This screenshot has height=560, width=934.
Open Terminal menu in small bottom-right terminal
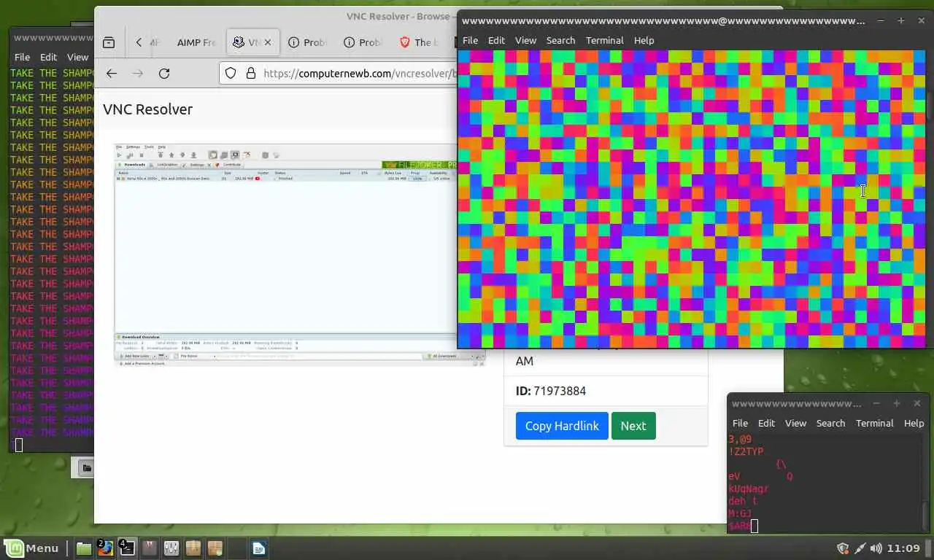click(x=874, y=423)
